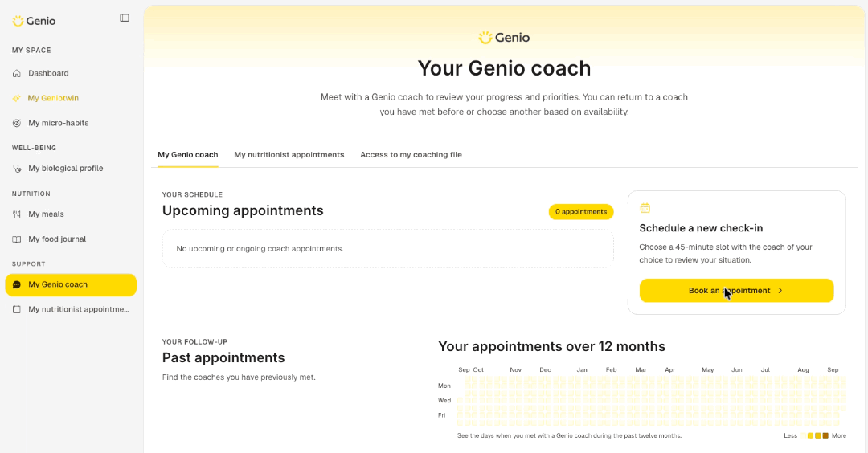Click the food journal book icon
This screenshot has height=453, width=868.
pyautogui.click(x=17, y=239)
